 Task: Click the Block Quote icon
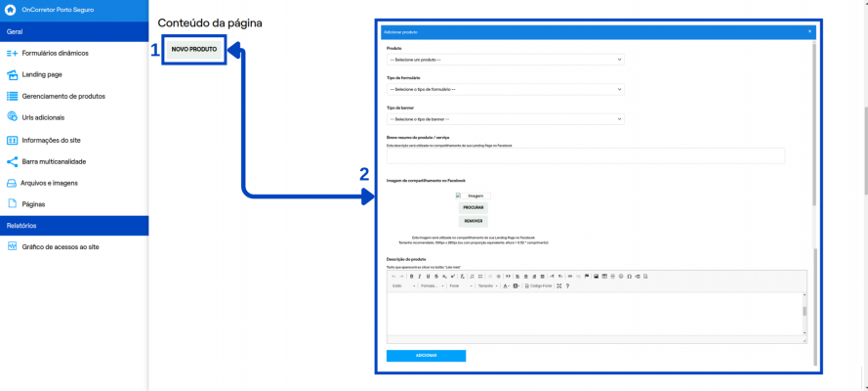(x=508, y=277)
